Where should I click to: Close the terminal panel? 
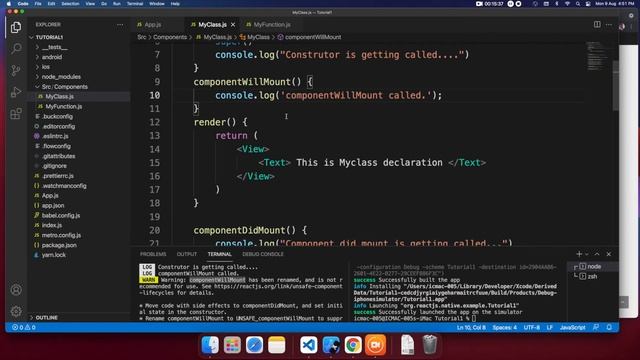[x=609, y=254]
